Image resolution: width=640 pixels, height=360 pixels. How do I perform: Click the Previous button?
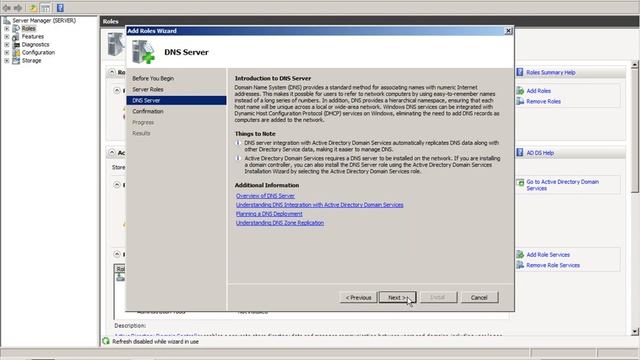(358, 298)
